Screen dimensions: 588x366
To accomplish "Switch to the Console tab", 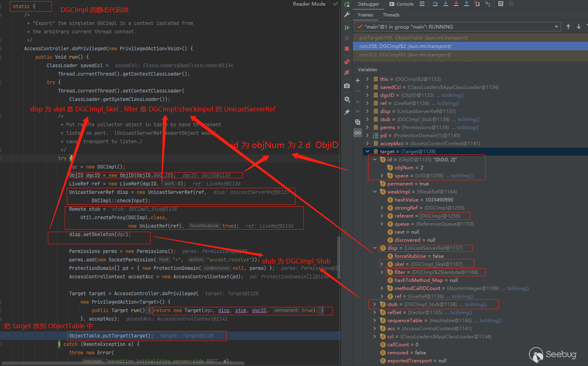I will 401,4.
